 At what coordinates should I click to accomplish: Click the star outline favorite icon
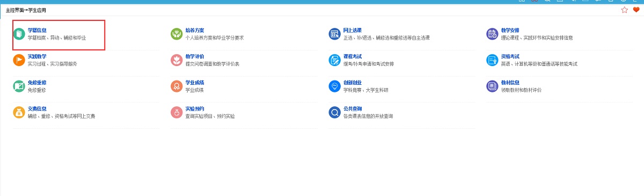pos(625,10)
